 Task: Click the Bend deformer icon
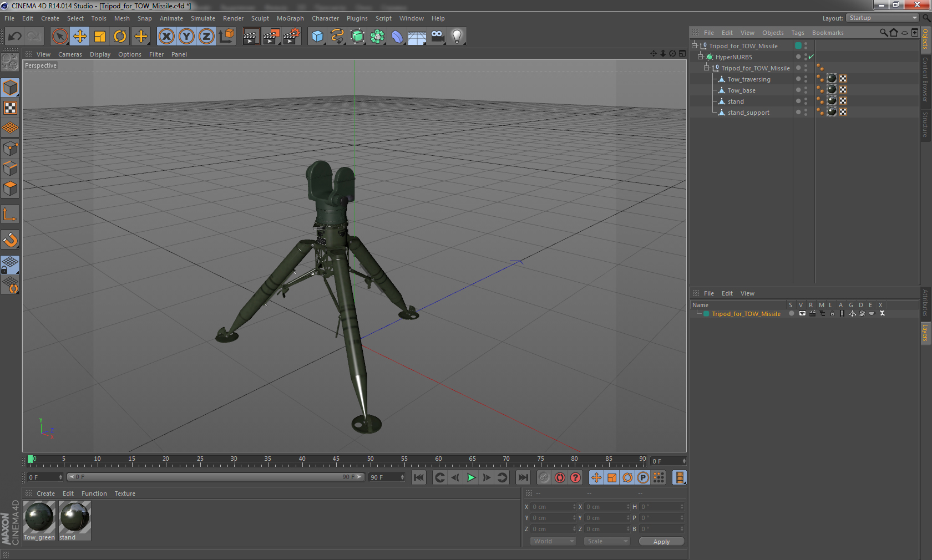[398, 37]
